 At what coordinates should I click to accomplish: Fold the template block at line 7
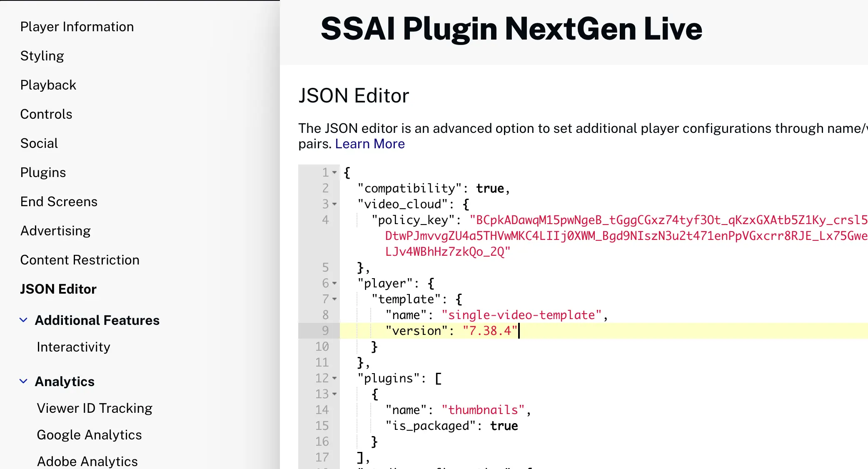click(334, 299)
